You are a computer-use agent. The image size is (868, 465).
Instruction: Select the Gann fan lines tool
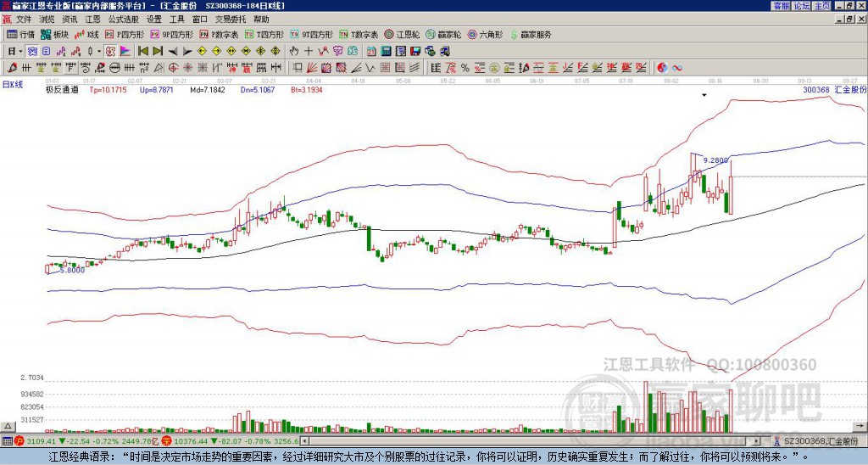[311, 68]
